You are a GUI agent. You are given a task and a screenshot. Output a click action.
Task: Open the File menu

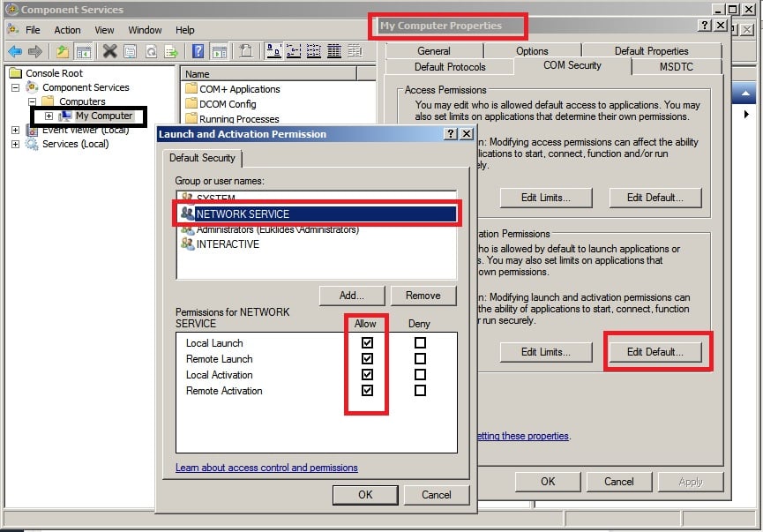coord(33,30)
